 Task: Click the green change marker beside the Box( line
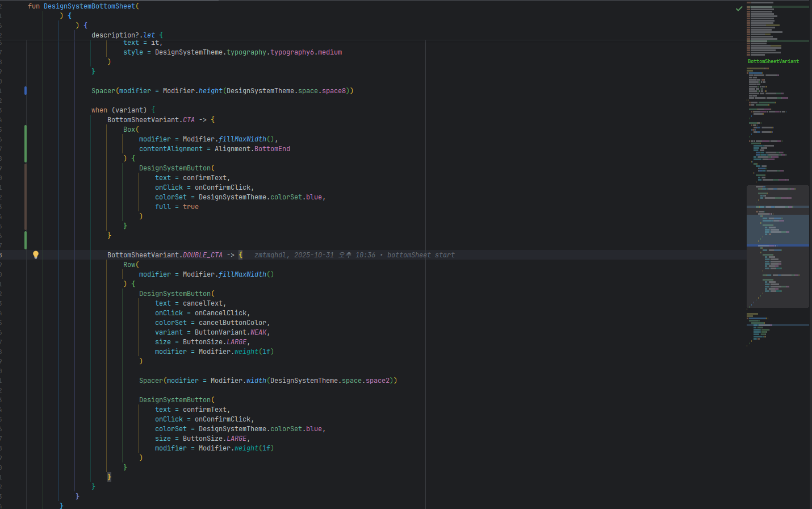tap(26, 144)
